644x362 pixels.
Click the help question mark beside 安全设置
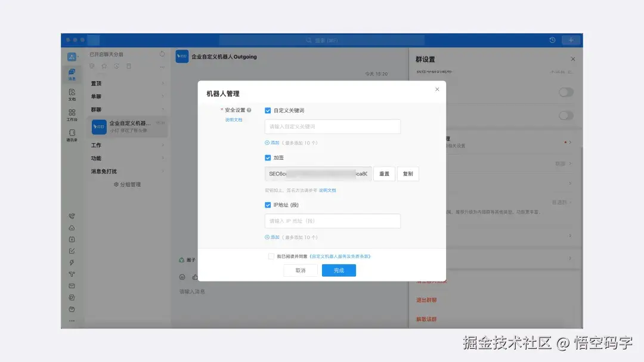pos(249,110)
